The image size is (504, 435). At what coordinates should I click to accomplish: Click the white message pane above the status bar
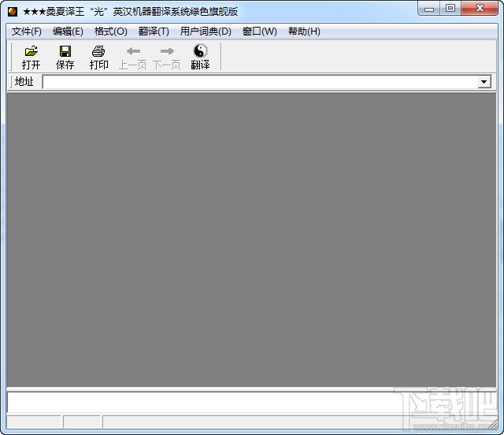click(251, 402)
